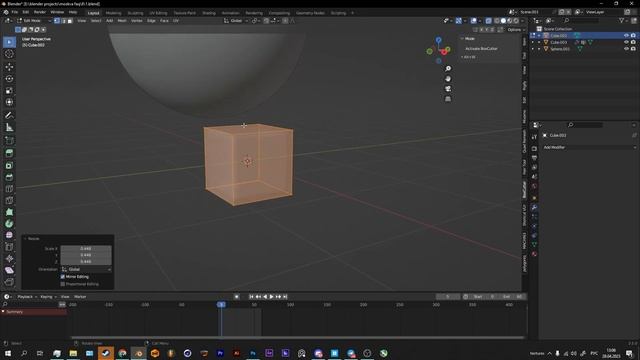This screenshot has width=640, height=360.
Task: Open the Keying dropdown in timeline
Action: [48, 297]
